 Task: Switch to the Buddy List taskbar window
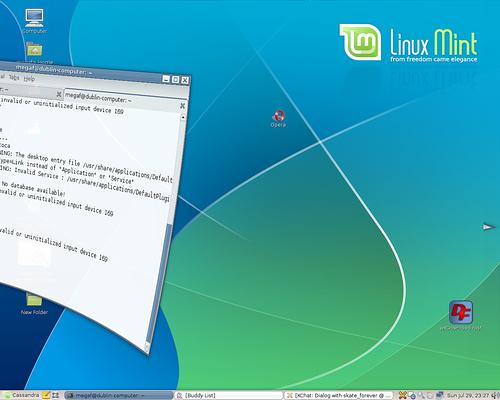[229, 396]
